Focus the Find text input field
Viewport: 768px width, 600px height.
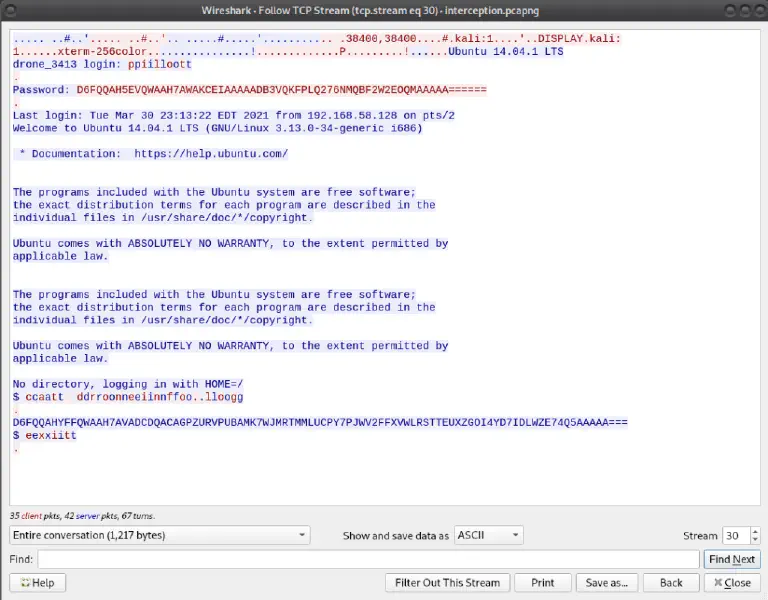pos(368,559)
